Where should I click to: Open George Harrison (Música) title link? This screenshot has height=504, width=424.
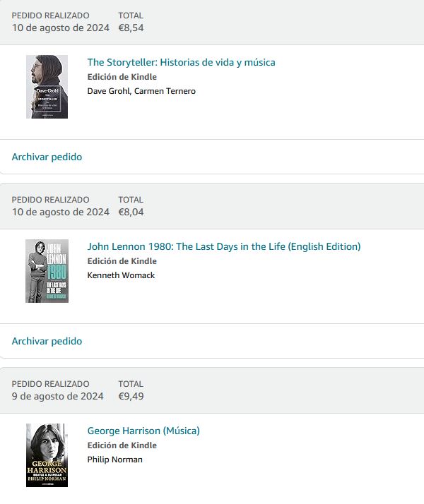(x=143, y=431)
